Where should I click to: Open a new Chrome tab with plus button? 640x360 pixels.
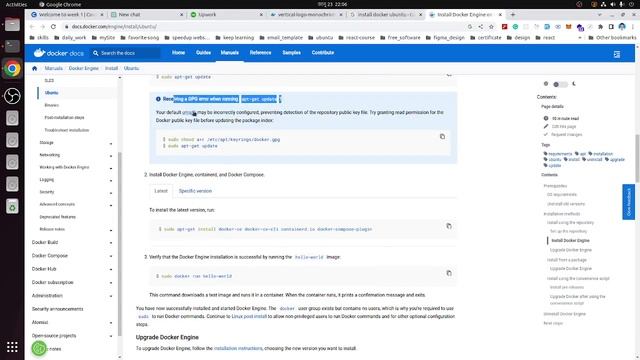513,14
